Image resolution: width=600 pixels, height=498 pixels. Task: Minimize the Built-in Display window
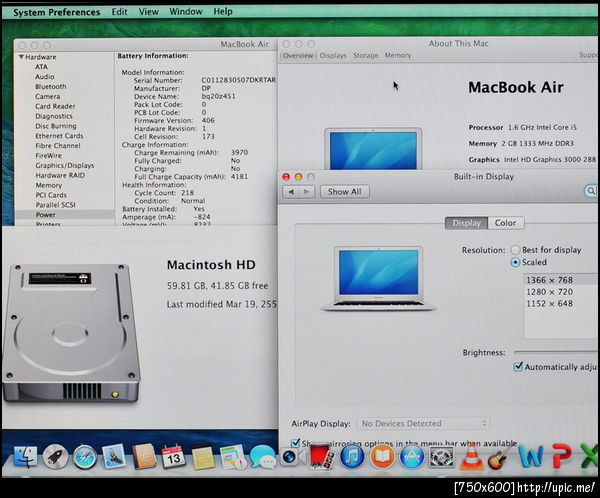point(298,176)
